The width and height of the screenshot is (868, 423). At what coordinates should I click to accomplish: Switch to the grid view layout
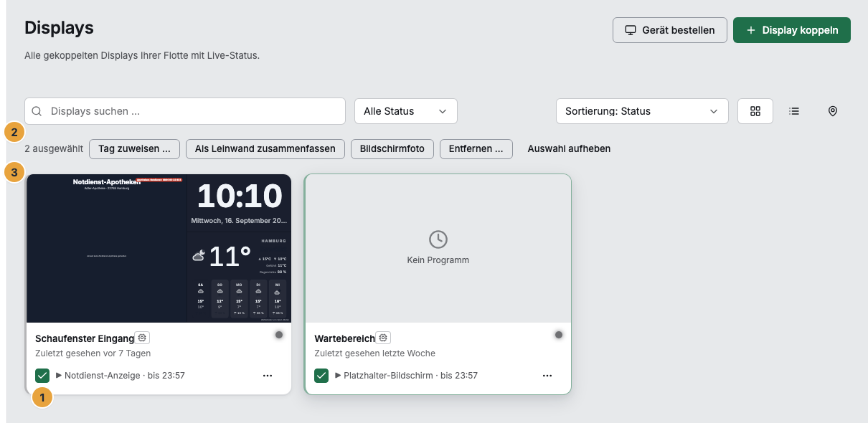[x=755, y=111]
